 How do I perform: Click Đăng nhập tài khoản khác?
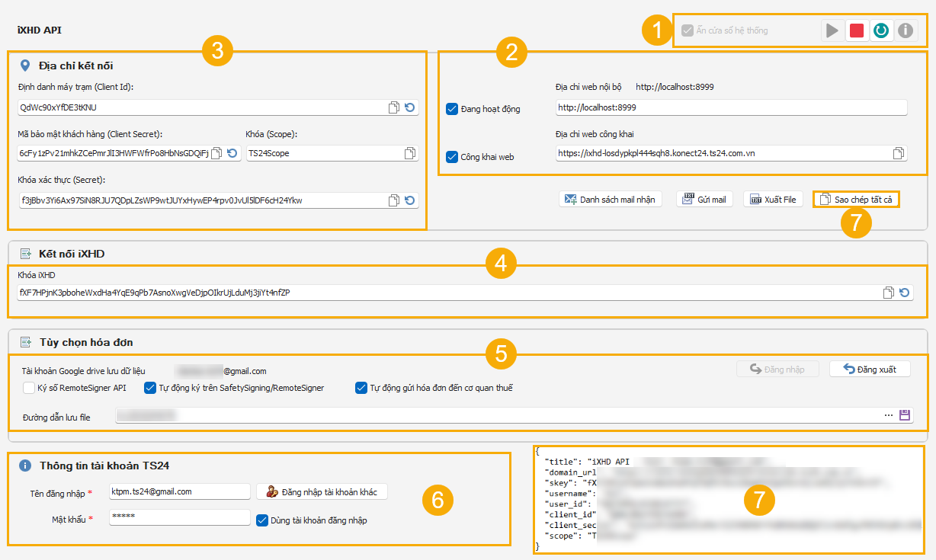(322, 491)
